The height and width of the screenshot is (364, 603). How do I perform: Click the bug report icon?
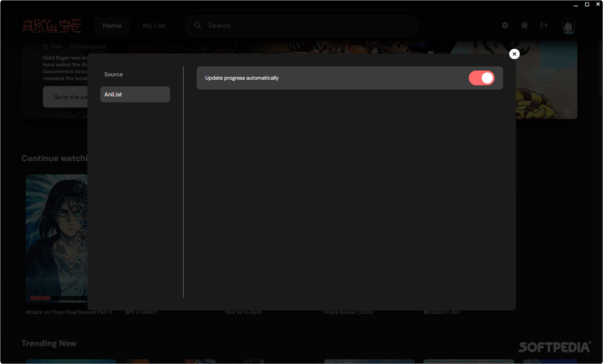coord(524,25)
